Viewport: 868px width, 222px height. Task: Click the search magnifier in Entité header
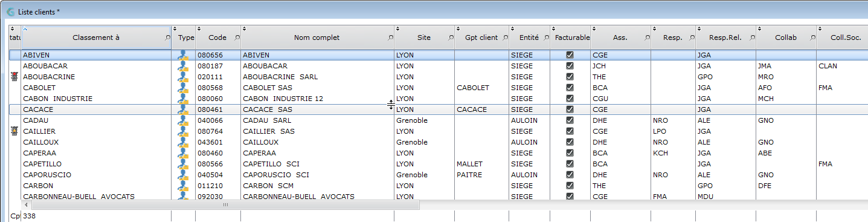tap(546, 38)
